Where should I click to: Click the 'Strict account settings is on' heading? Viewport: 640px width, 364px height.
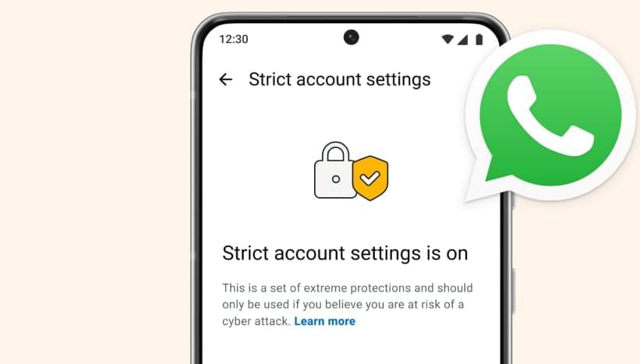(x=345, y=253)
